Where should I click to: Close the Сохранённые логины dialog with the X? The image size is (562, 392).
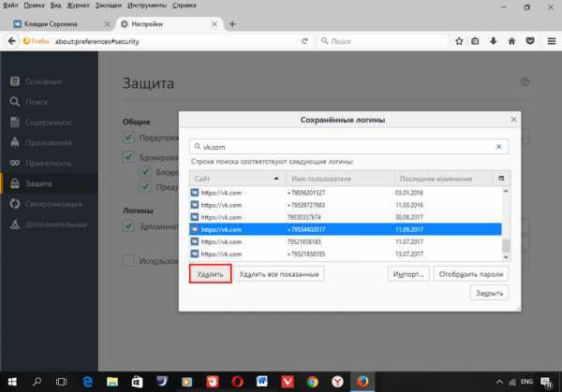coord(513,120)
